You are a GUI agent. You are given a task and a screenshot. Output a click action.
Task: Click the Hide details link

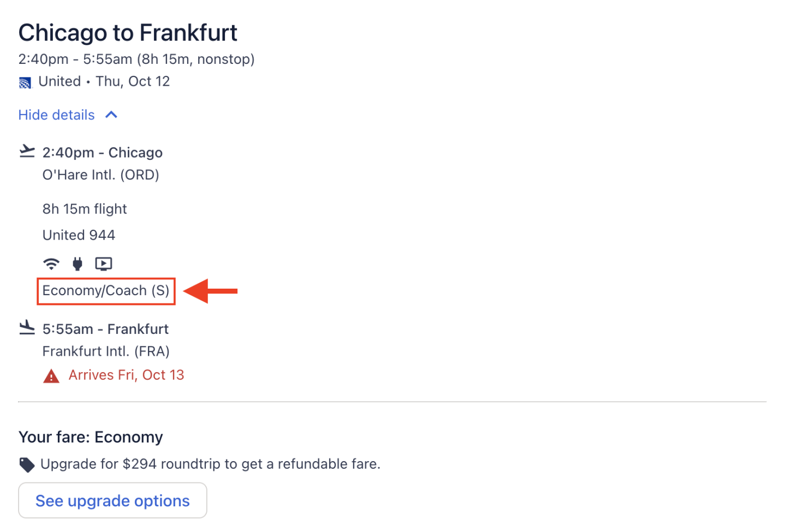pyautogui.click(x=57, y=115)
